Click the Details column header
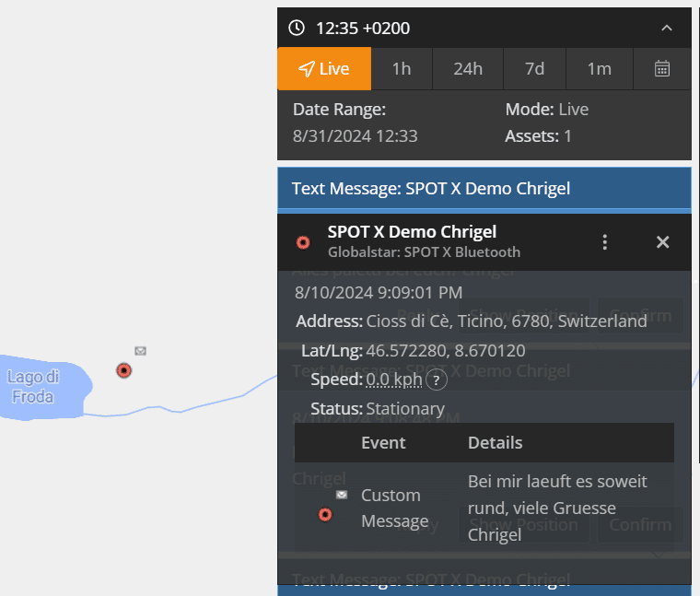This screenshot has width=700, height=596. coord(496,442)
